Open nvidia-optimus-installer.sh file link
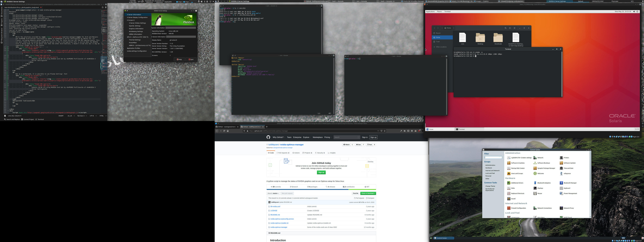The width and height of the screenshot is (644, 242). click(279, 223)
